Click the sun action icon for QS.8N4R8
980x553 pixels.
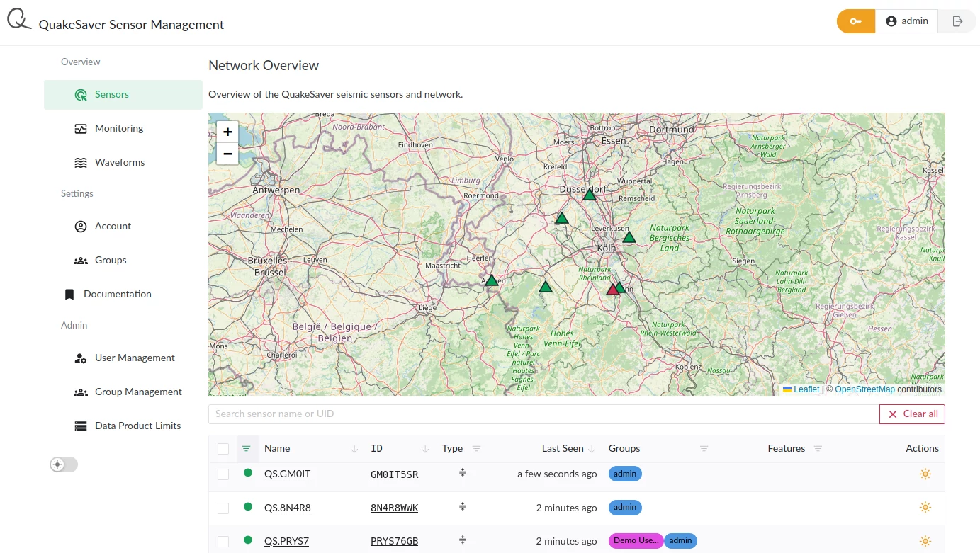pyautogui.click(x=925, y=508)
